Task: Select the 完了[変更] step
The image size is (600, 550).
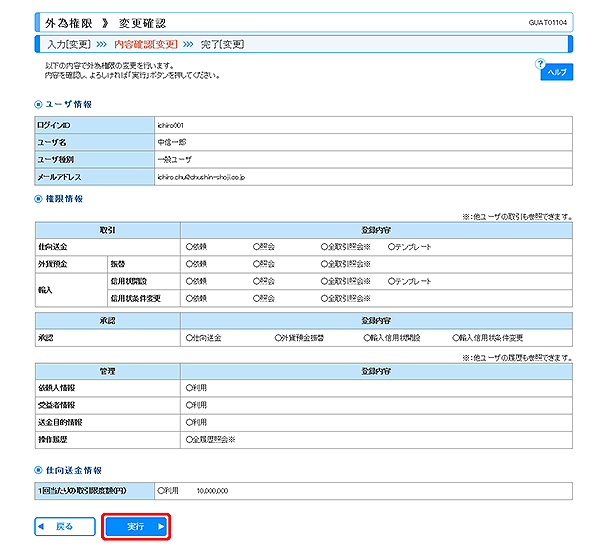Action: 222,44
